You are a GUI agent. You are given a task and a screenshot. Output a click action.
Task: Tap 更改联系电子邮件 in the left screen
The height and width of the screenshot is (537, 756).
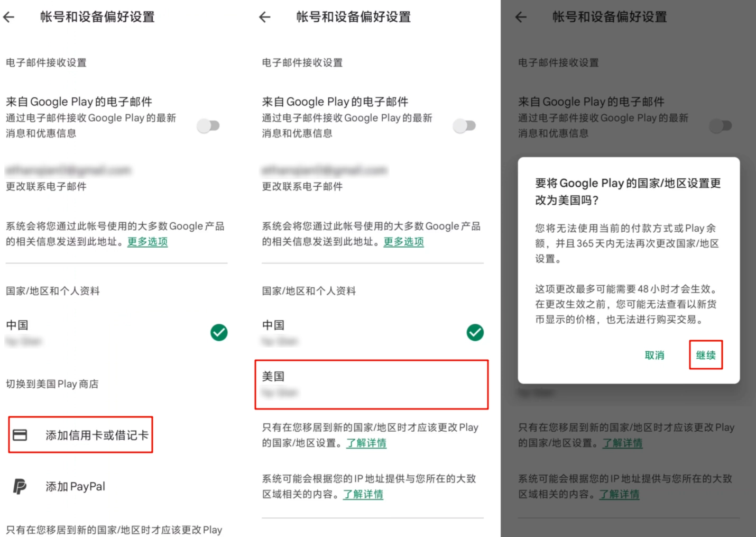tap(47, 186)
